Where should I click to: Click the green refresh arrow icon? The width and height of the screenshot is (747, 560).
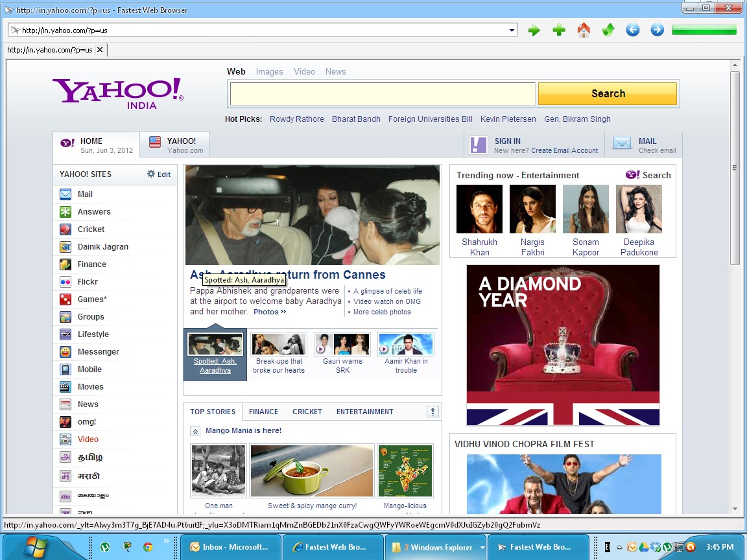(x=608, y=30)
